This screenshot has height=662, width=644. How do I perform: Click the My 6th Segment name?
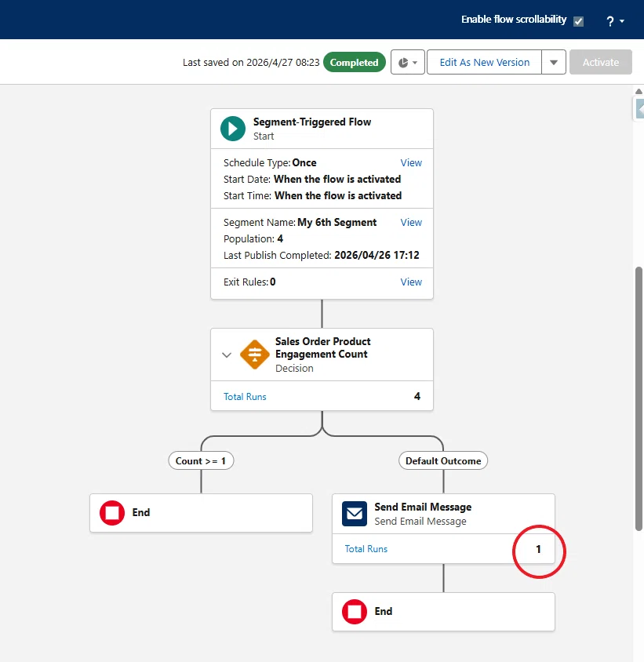(x=337, y=222)
